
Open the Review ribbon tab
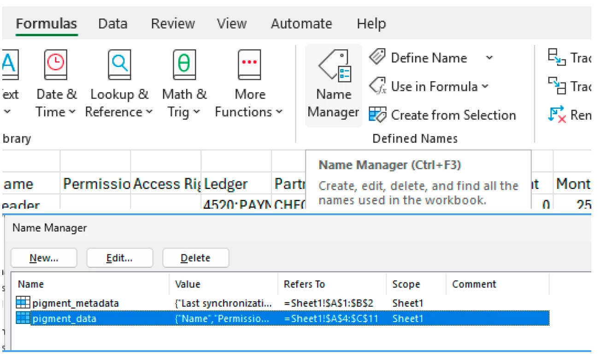tap(173, 24)
